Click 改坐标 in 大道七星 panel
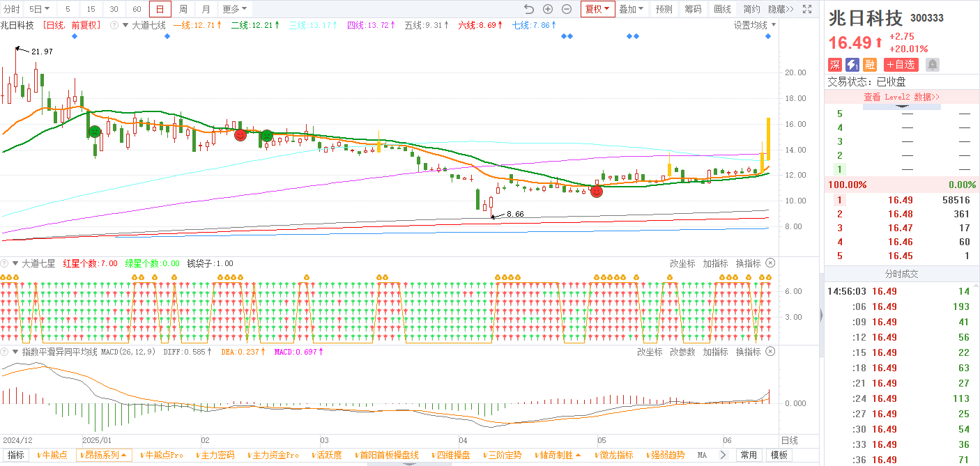 click(x=682, y=263)
